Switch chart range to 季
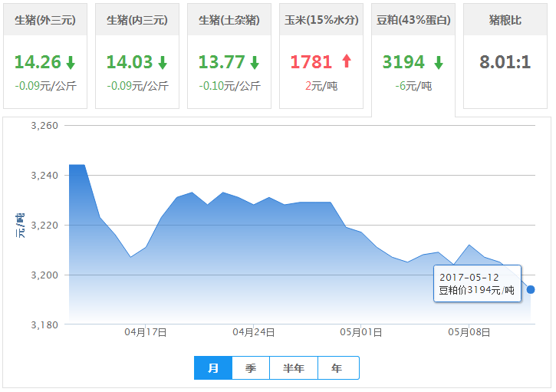The image size is (556, 392). tap(251, 368)
